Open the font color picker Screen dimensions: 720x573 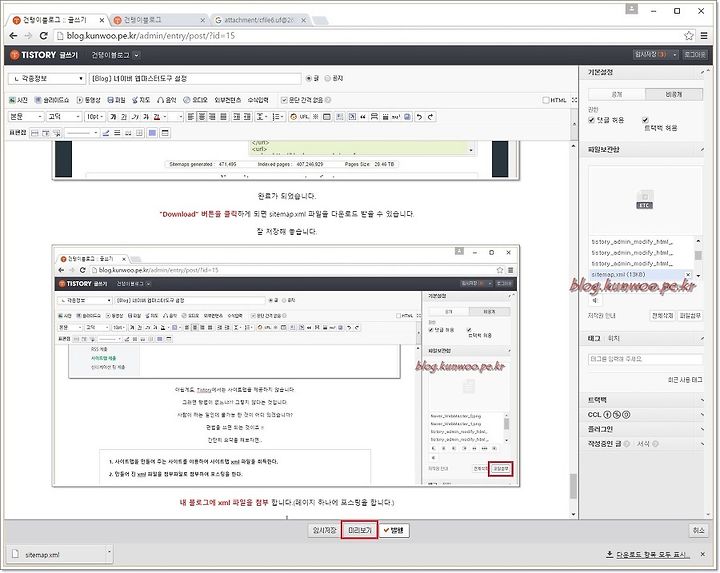[x=157, y=117]
